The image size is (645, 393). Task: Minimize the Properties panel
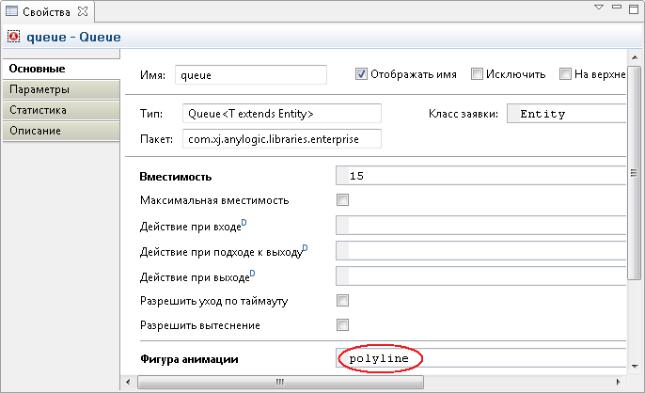click(616, 7)
